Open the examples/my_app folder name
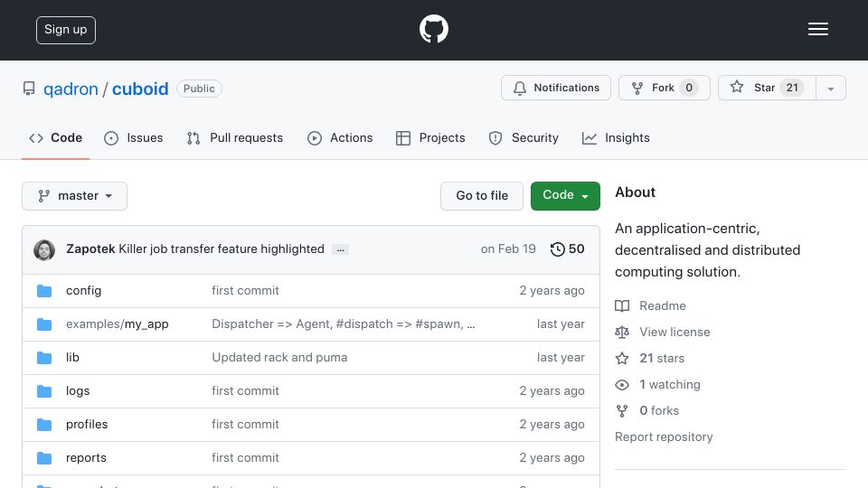The width and height of the screenshot is (868, 488). click(x=118, y=324)
